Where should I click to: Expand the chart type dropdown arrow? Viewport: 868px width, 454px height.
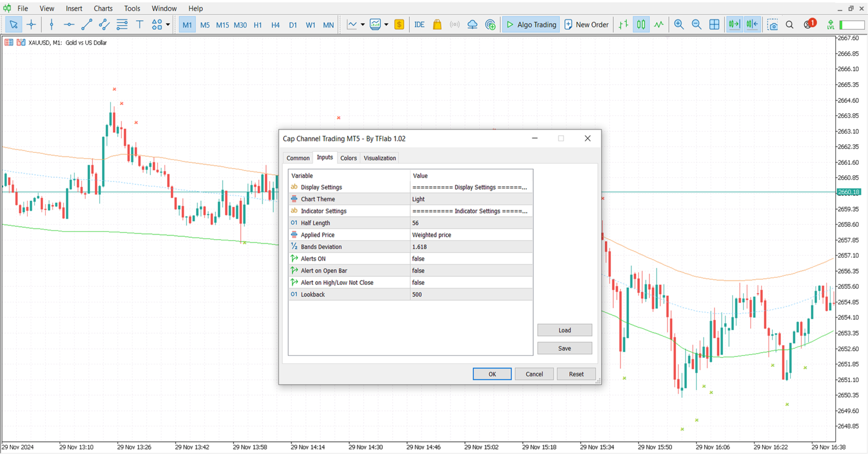click(x=363, y=25)
